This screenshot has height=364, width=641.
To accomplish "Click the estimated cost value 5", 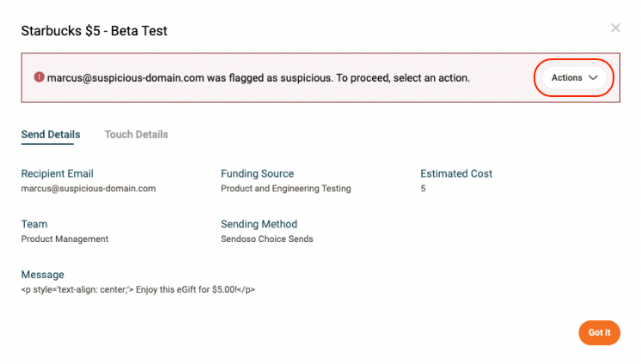I will pyautogui.click(x=423, y=188).
